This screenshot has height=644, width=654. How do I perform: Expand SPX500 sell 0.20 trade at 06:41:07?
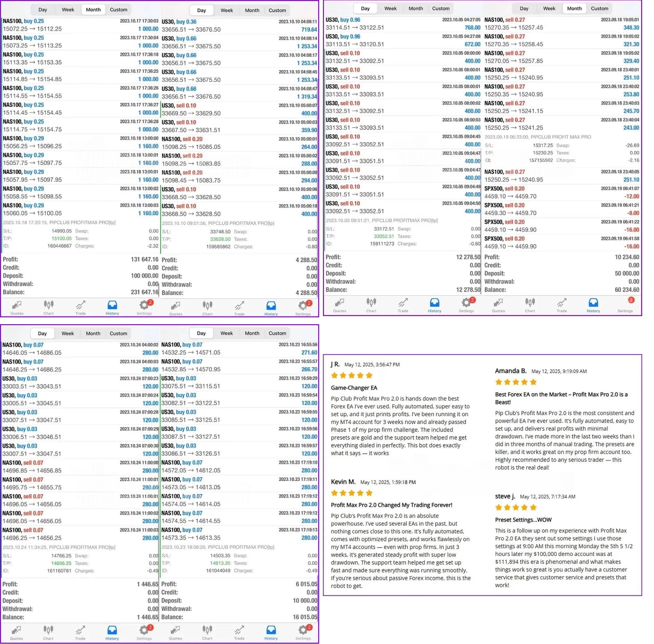[x=561, y=192]
